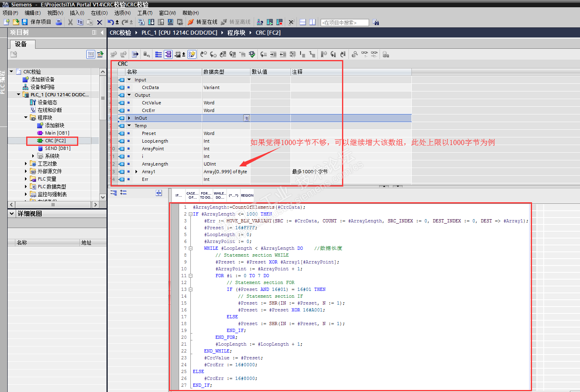Select the 设备 tab in project tree

pyautogui.click(x=21, y=44)
